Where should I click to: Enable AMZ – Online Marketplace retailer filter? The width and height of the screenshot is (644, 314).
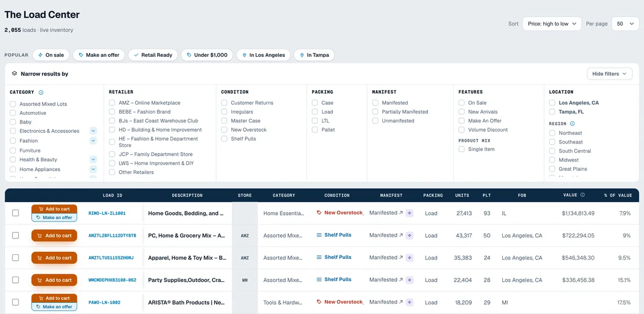112,103
